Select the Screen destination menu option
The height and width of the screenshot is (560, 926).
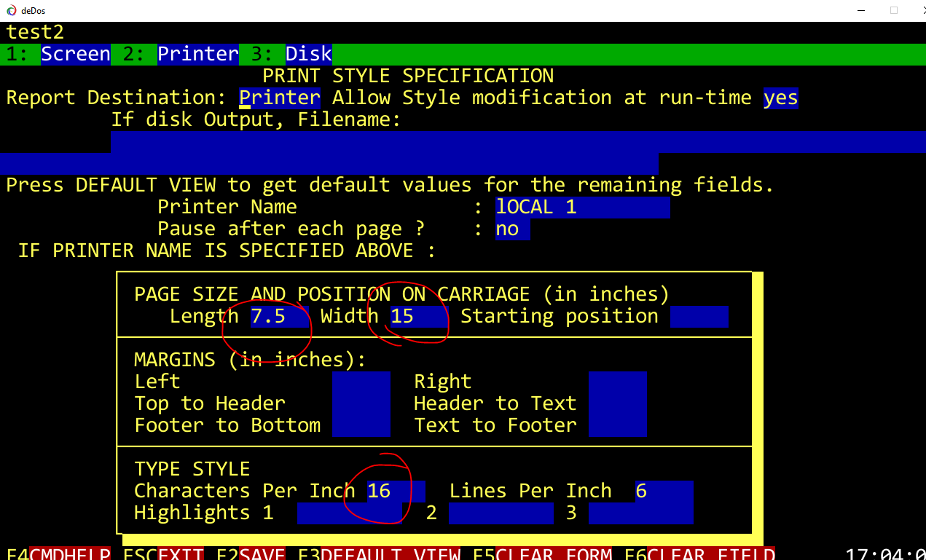76,55
